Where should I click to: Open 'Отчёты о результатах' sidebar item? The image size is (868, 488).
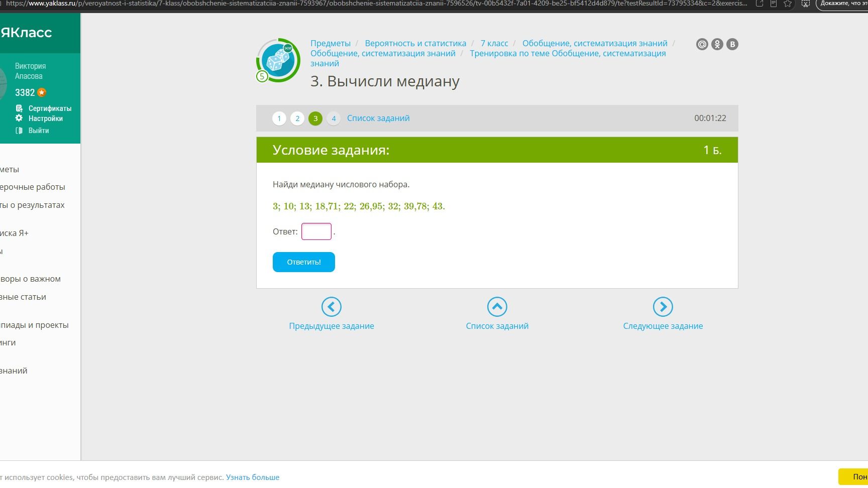pos(33,205)
